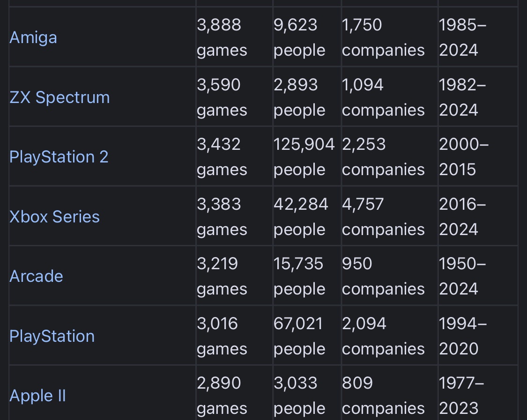Click the 125,904 people cell for PlayStation 2

pos(307,156)
